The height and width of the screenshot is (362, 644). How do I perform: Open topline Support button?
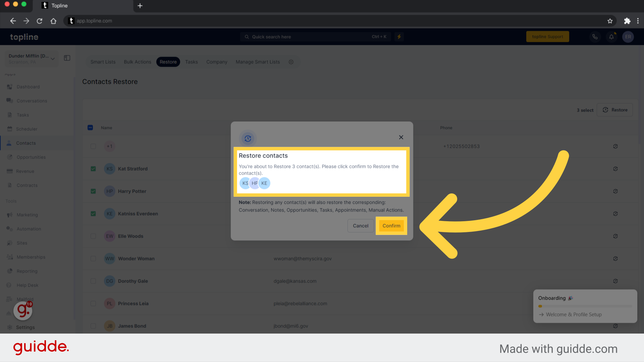coord(547,37)
